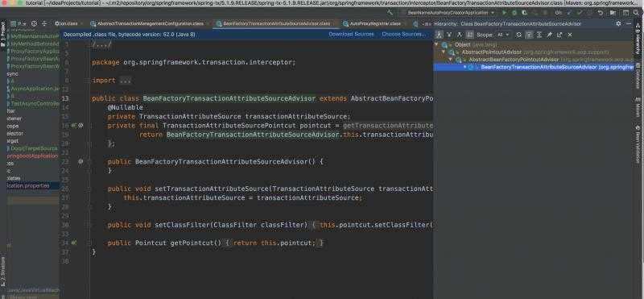Show class hierarchy view in Hierarchy toolbar
This screenshot has width=644, height=299.
pos(439,35)
